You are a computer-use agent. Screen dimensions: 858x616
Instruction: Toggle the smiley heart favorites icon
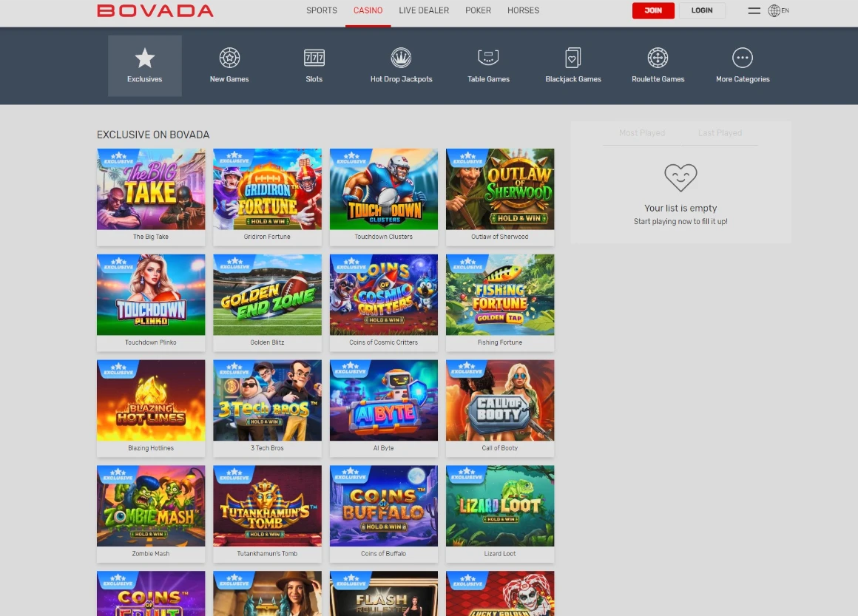680,177
